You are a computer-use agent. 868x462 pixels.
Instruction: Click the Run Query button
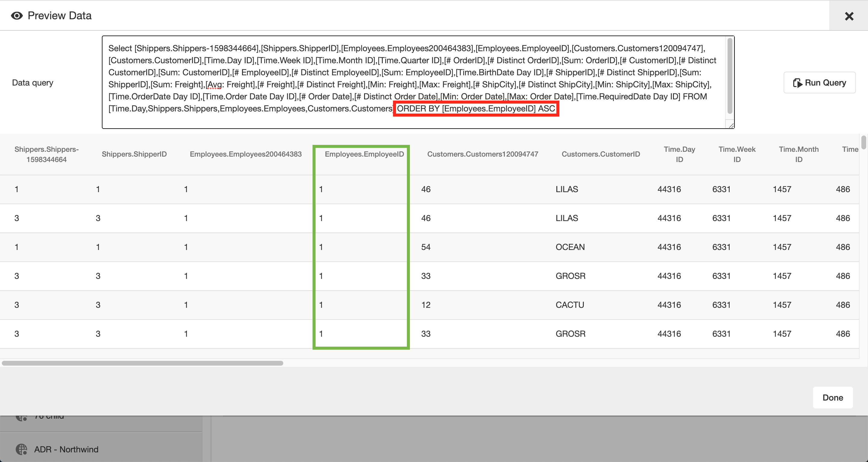coord(819,83)
